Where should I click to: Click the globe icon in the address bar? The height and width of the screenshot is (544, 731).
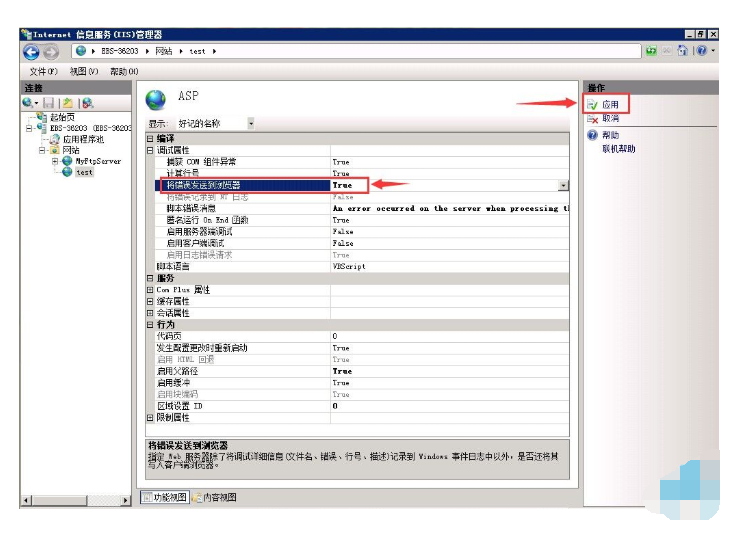pos(81,51)
